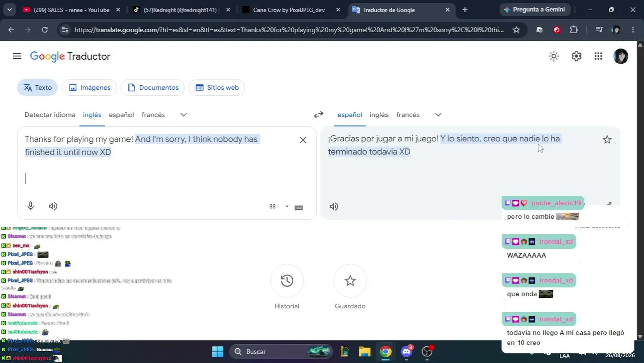This screenshot has height=363, width=644.
Task: Open the Windows Start menu
Action: [x=217, y=352]
